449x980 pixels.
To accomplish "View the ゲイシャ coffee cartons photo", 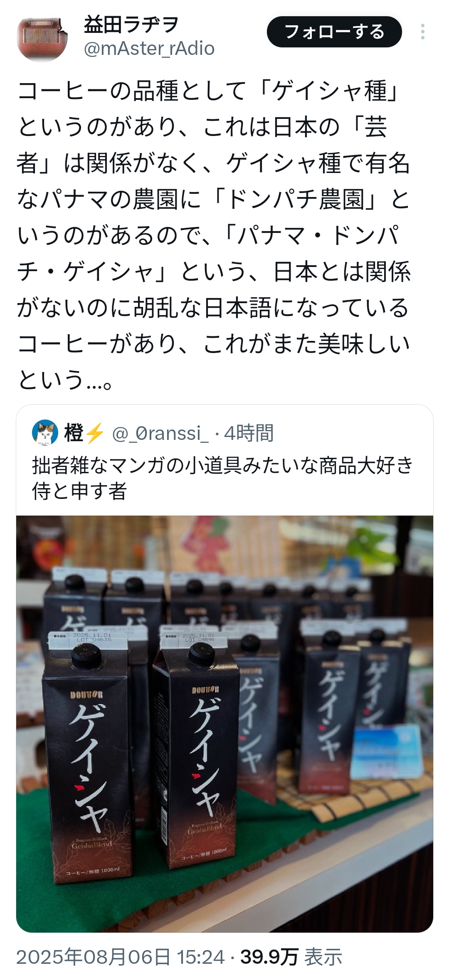I will [224, 724].
